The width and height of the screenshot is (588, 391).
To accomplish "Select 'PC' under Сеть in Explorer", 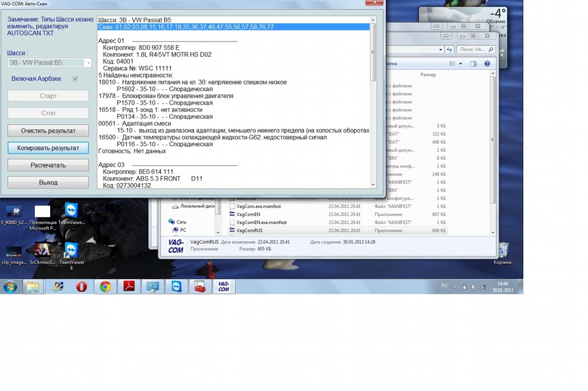I will pos(183,230).
